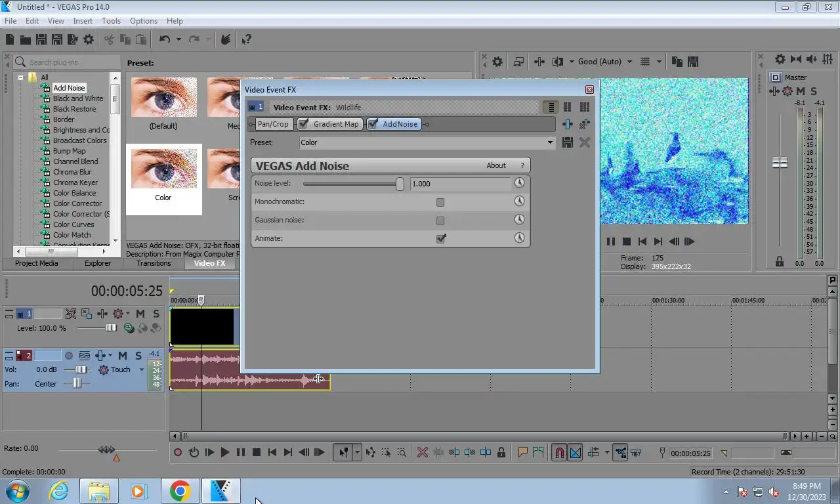Open the Undo history dropdown arrow

178,40
